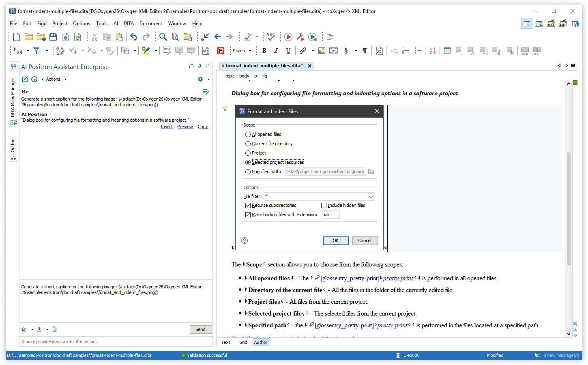The height and width of the screenshot is (365, 588).
Task: Switch to the Grid editing mode tab
Action: [243, 342]
